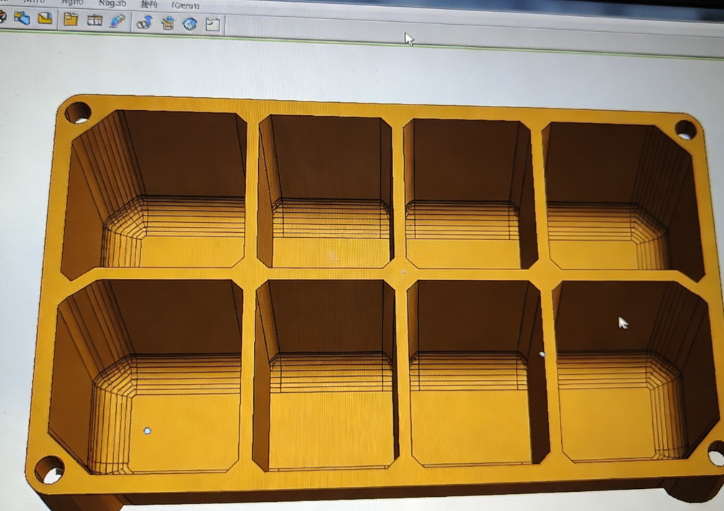Screen dimensions: 724x511
Task: Select the bottom-left mounting hole on the model
Action: 49,468
